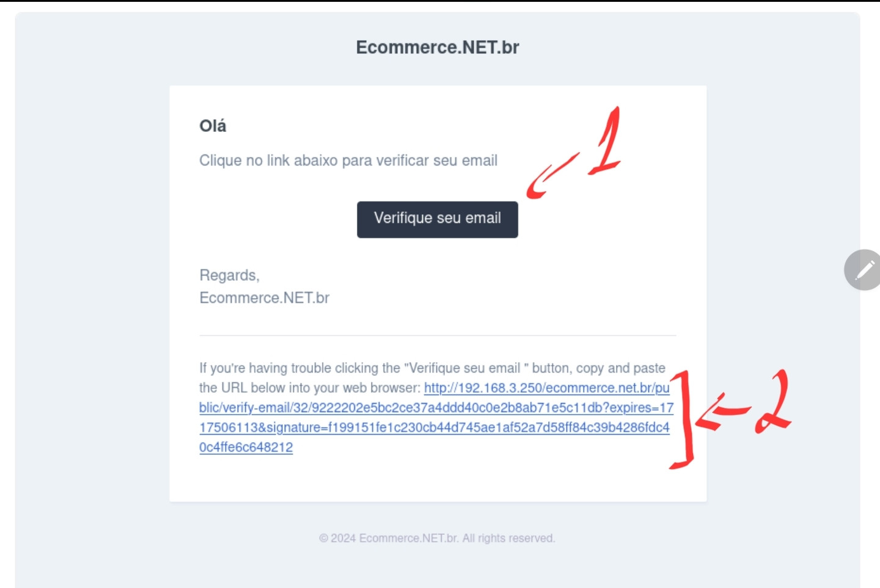Screen dimensions: 880x588
Task: Click link line beginning with 17506113&signature
Action: (435, 427)
